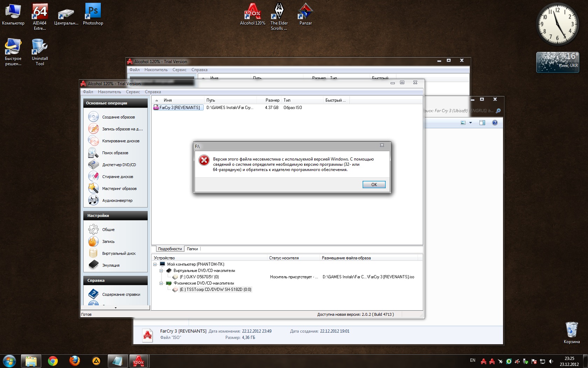The width and height of the screenshot is (588, 368).
Task: Open the Windows Start menu
Action: pyautogui.click(x=9, y=361)
